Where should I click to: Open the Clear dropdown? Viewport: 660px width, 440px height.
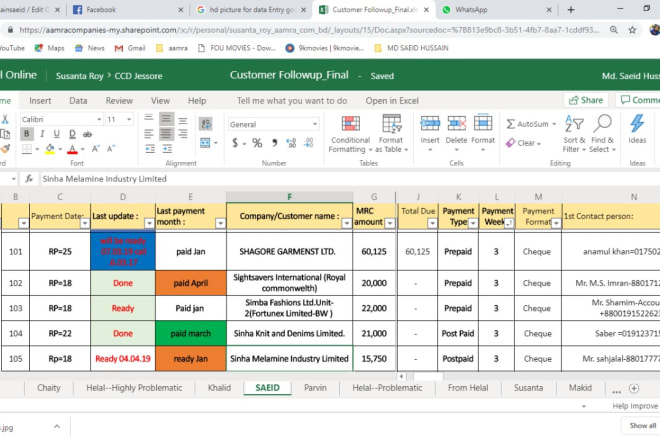click(x=523, y=143)
